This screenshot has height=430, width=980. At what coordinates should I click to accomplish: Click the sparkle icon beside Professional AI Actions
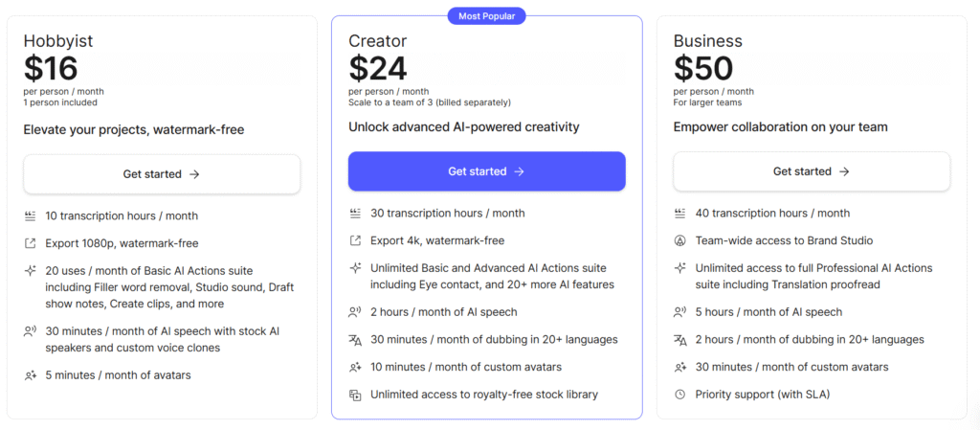point(680,268)
